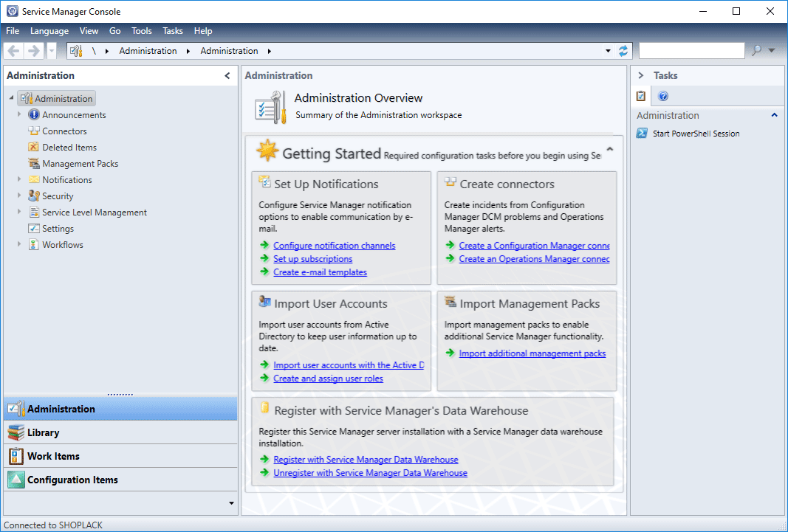Expand the Workflows tree node

coord(19,244)
